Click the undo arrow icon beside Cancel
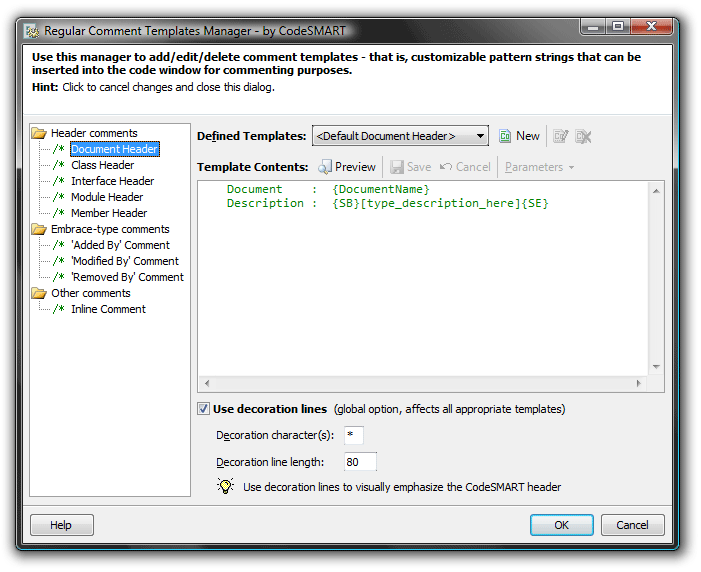 coord(445,167)
